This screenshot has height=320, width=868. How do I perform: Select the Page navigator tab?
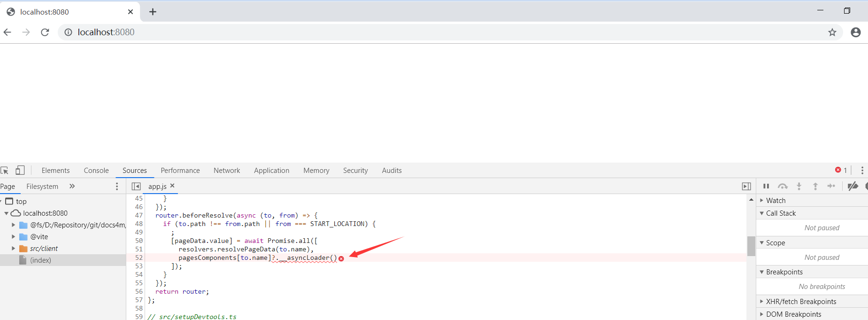[8, 187]
